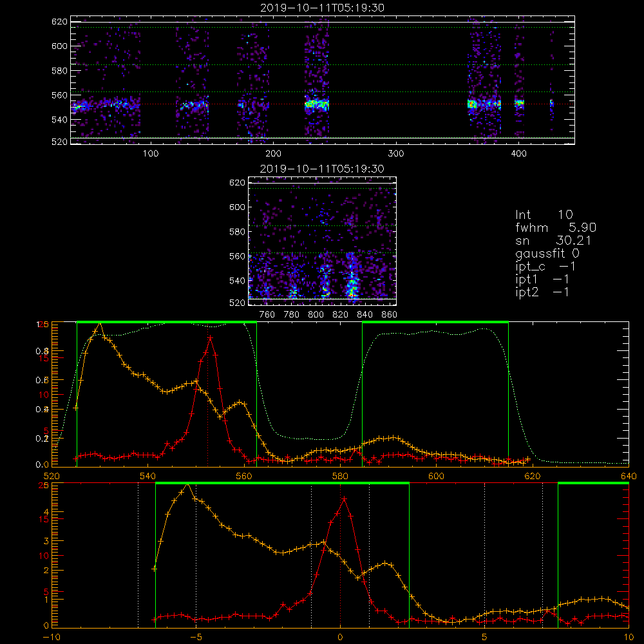
Task: Click x-axis label 520 on upper profile plot
Action: (52, 476)
